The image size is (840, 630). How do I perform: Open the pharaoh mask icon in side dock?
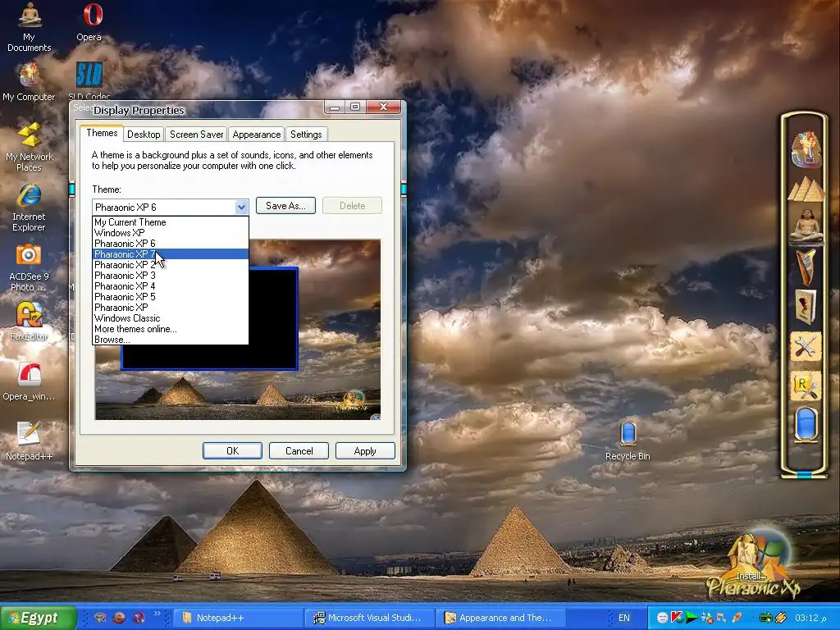[806, 149]
